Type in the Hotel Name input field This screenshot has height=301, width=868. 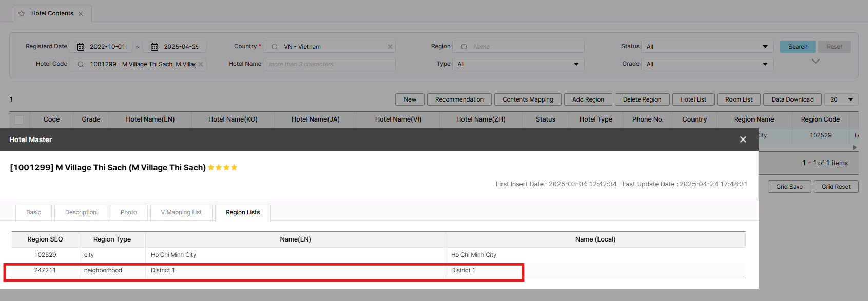coord(329,64)
